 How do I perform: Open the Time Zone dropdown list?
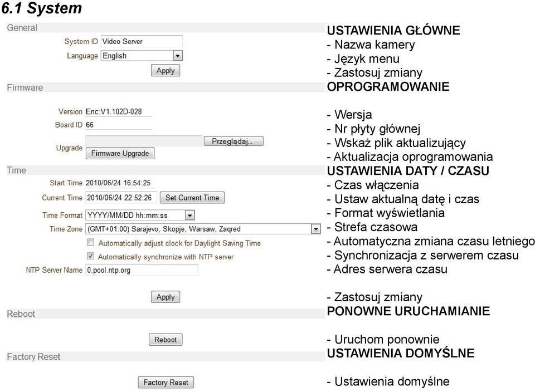tap(316, 229)
